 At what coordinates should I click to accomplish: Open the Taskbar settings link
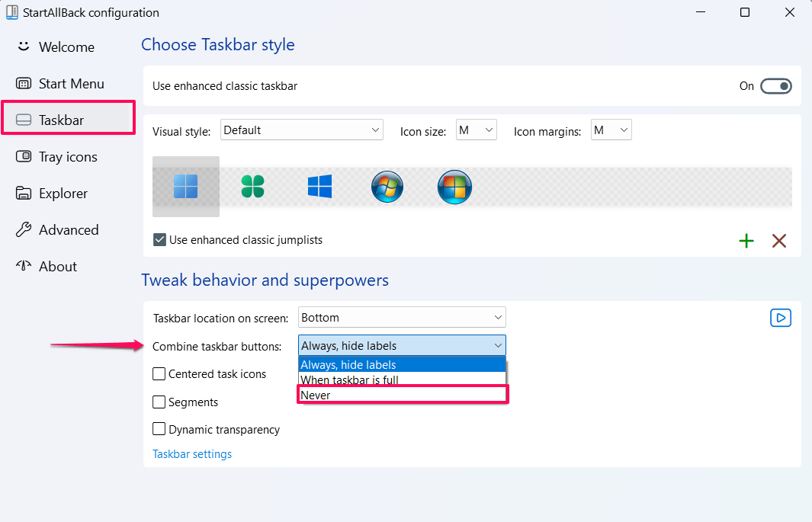(192, 453)
